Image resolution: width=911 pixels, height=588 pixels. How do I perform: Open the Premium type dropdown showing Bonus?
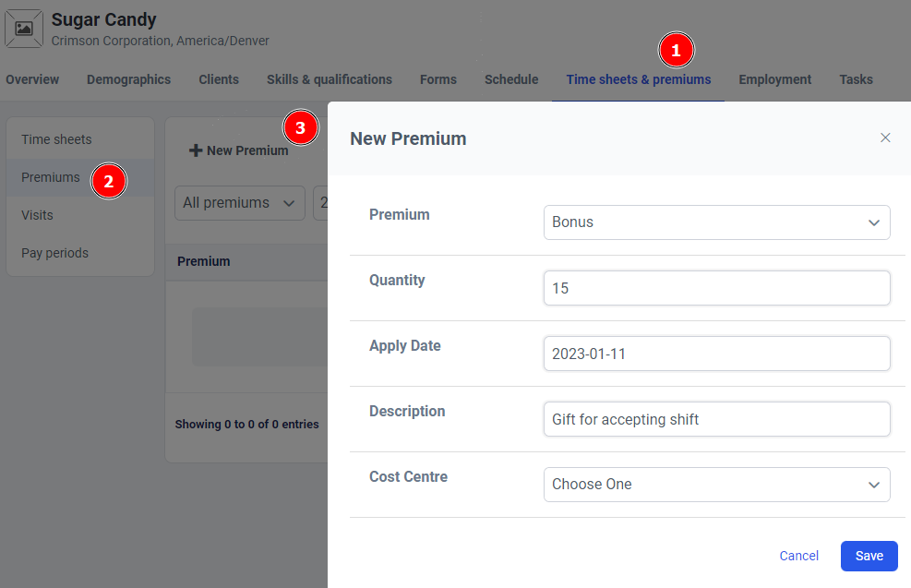[x=716, y=222]
